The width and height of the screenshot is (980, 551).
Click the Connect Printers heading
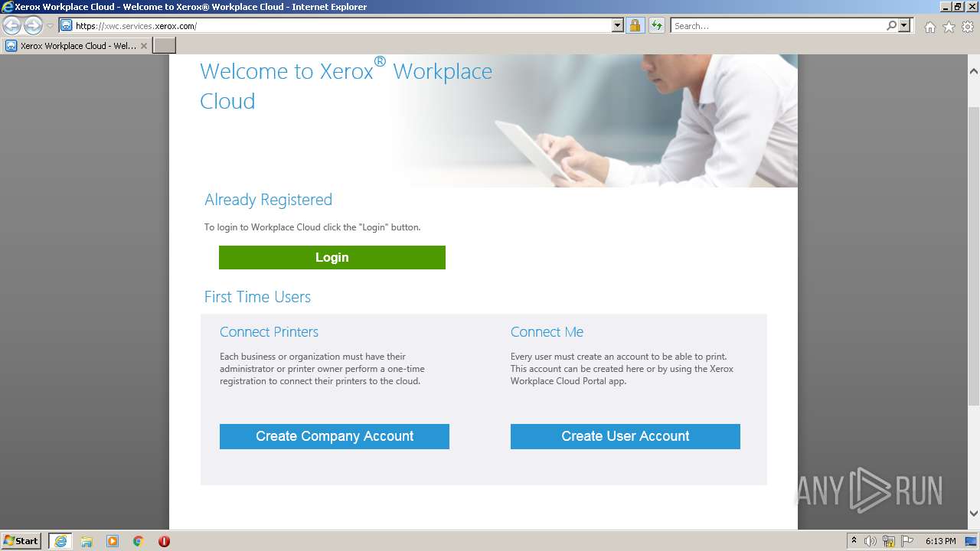(x=269, y=332)
